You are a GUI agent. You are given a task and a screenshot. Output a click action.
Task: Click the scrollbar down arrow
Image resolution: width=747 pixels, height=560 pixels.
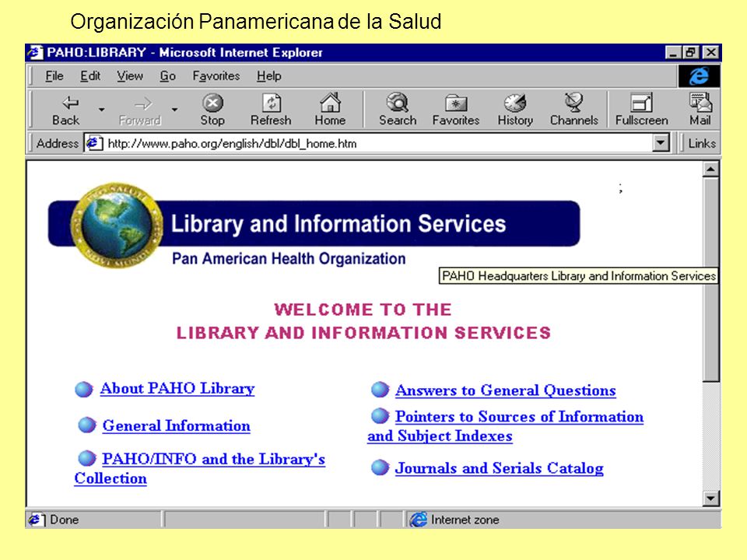click(710, 498)
